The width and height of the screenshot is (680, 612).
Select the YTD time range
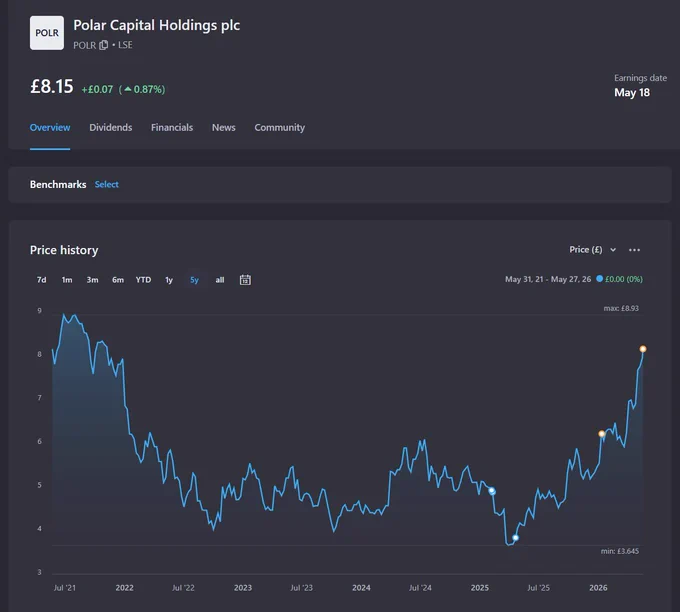tap(143, 280)
